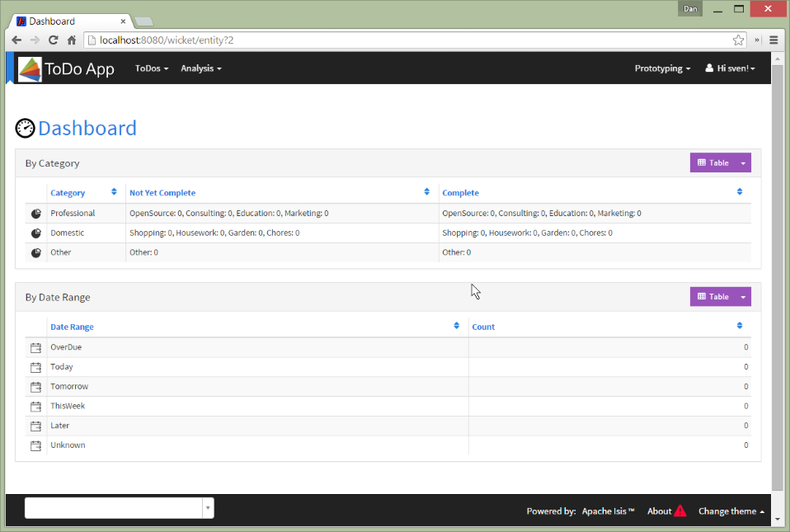Open the ToDos menu
The image size is (790, 532).
[x=151, y=68]
